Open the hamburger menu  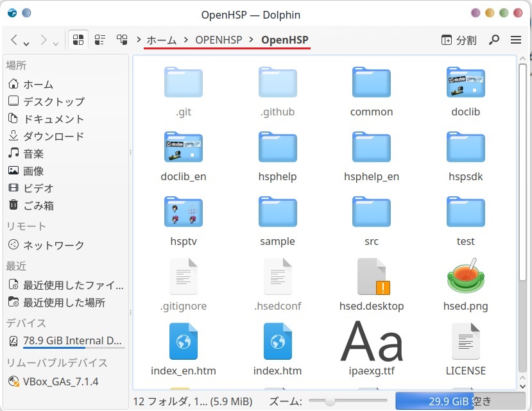pyautogui.click(x=516, y=40)
